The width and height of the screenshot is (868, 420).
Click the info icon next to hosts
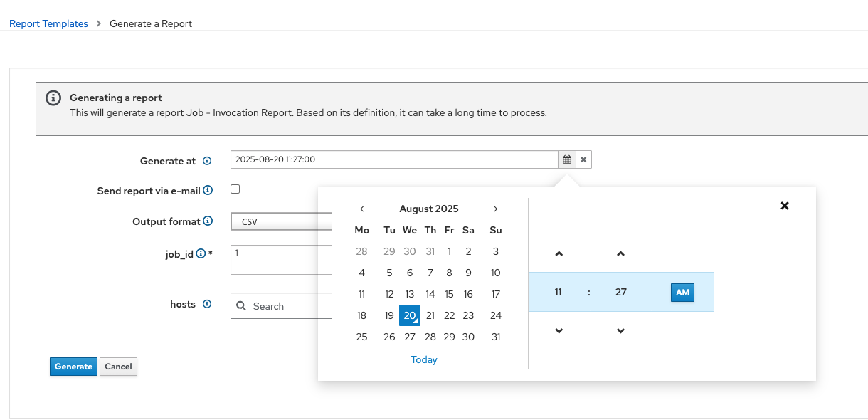click(207, 304)
